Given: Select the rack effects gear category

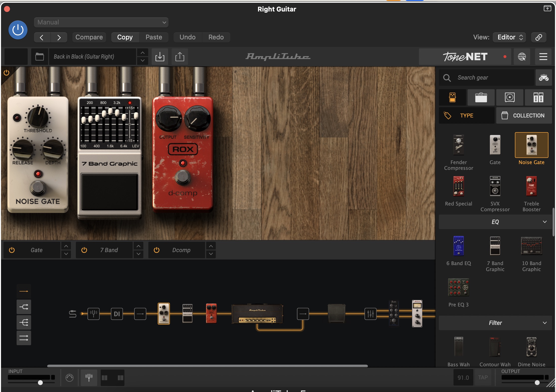Looking at the screenshot, I should click(x=538, y=97).
